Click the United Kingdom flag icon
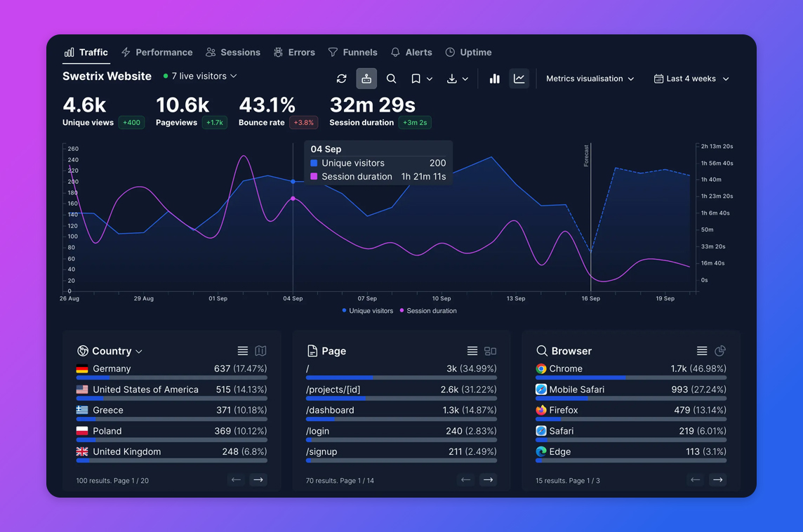 (x=82, y=451)
